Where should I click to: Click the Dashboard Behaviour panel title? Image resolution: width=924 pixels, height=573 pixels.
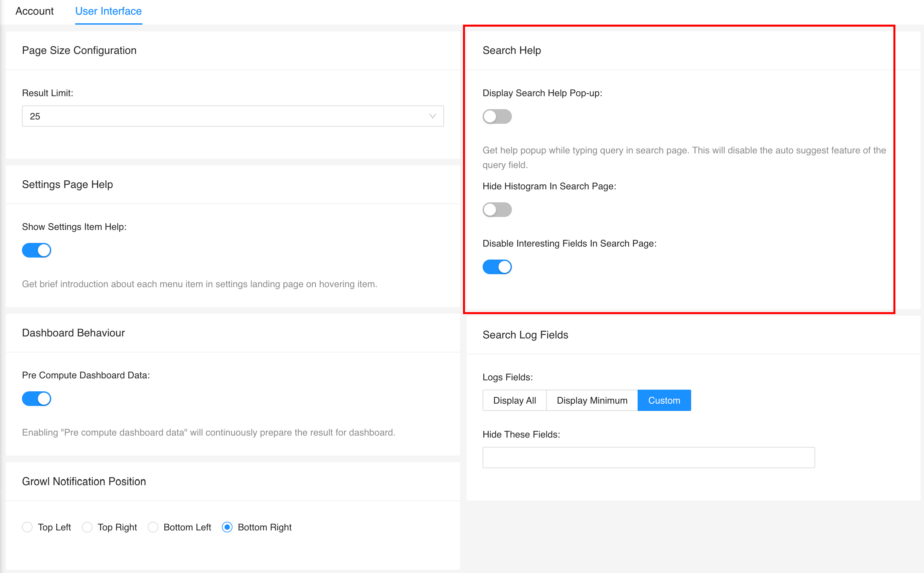pyautogui.click(x=74, y=333)
